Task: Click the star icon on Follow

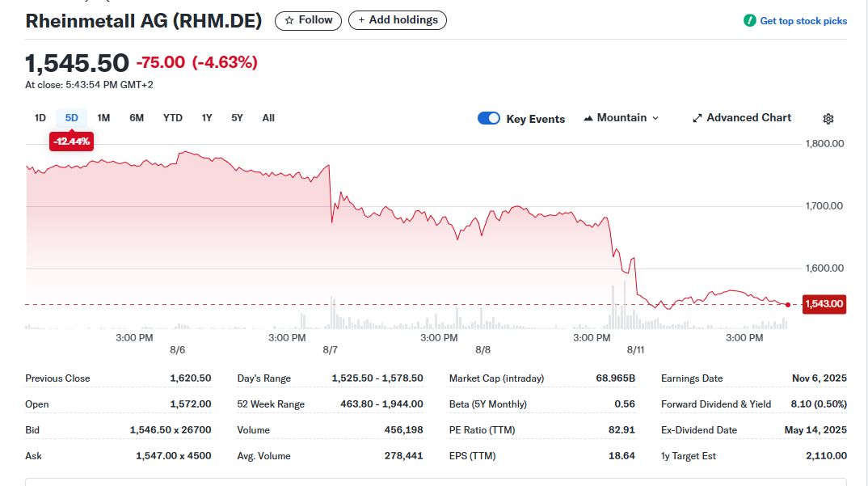Action: pyautogui.click(x=289, y=20)
